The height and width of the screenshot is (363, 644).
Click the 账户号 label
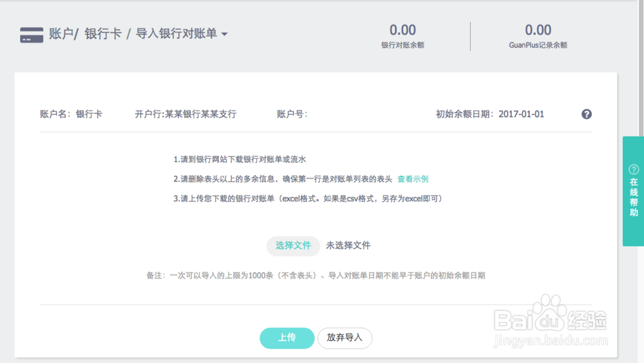click(x=292, y=114)
